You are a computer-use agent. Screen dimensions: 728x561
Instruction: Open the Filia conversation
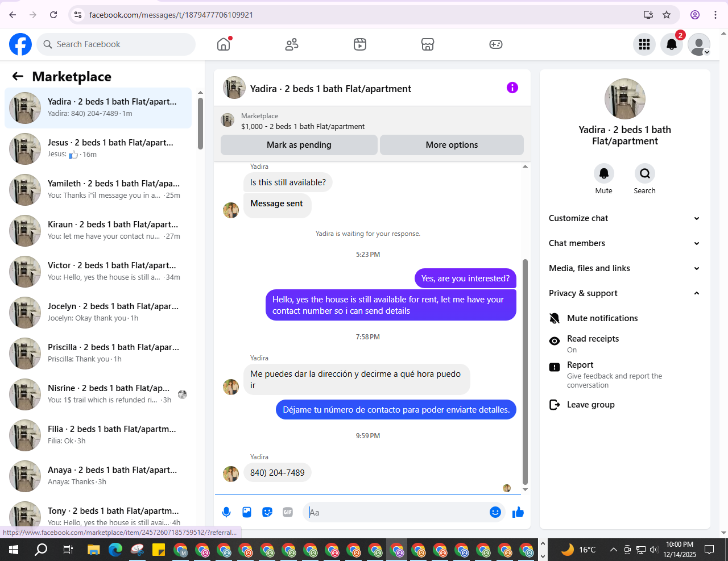pyautogui.click(x=98, y=435)
